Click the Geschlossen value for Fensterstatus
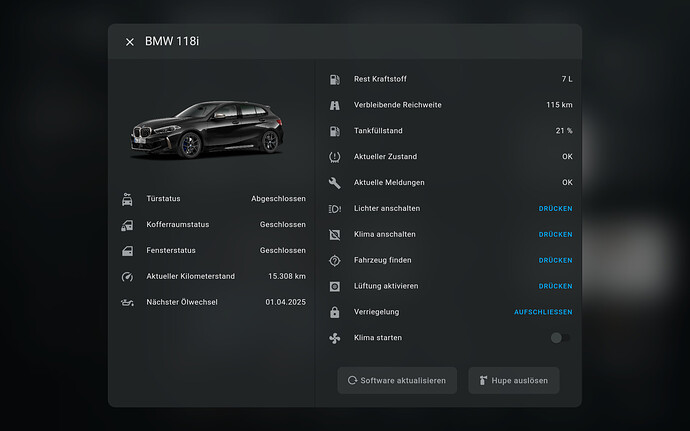The width and height of the screenshot is (690, 431). tap(283, 250)
